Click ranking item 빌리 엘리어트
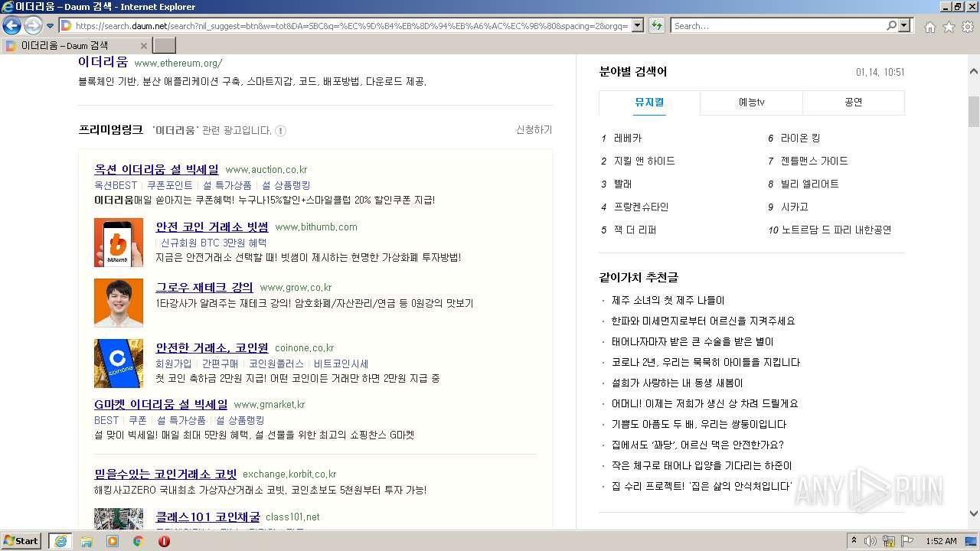The width and height of the screenshot is (980, 551). pyautogui.click(x=810, y=184)
